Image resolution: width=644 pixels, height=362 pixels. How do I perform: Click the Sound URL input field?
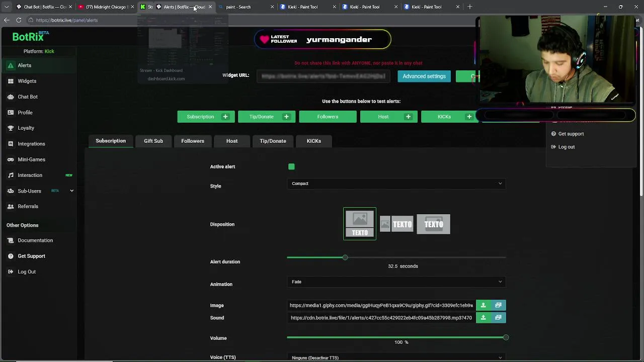(x=381, y=318)
